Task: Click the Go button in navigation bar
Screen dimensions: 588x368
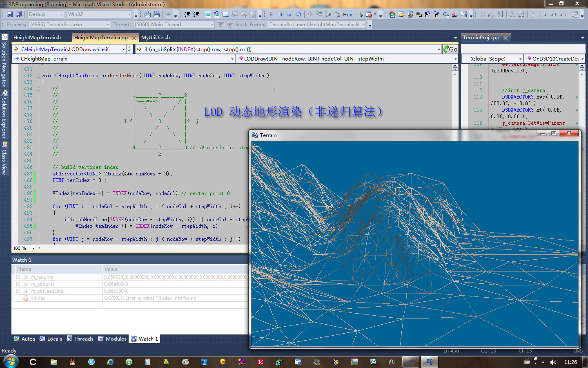Action: coord(450,49)
